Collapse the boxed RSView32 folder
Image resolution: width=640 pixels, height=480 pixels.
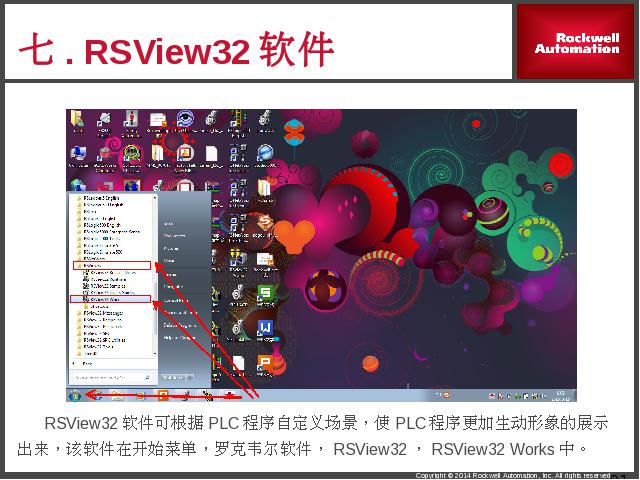(112, 265)
